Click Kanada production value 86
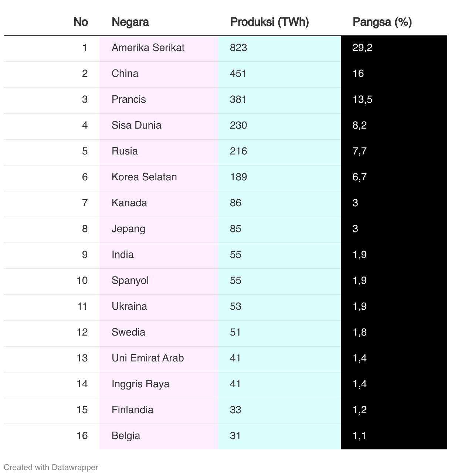The width and height of the screenshot is (451, 476). coord(235,203)
